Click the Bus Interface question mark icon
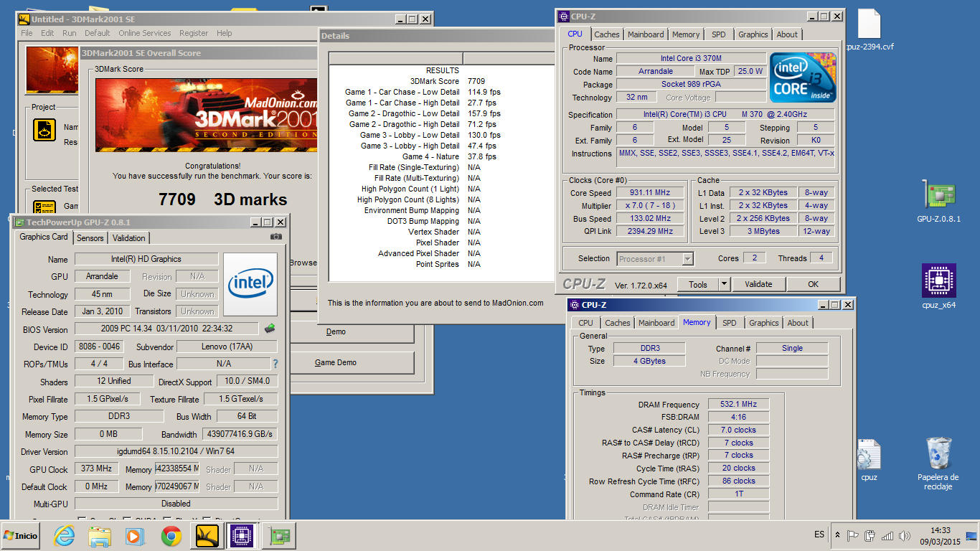Screen dimensions: 980x551 (x=275, y=364)
